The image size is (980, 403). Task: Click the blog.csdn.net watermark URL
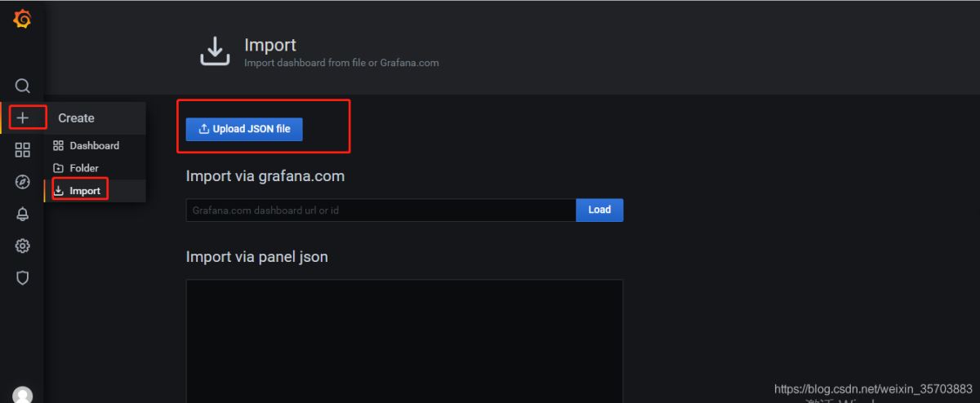(872, 389)
